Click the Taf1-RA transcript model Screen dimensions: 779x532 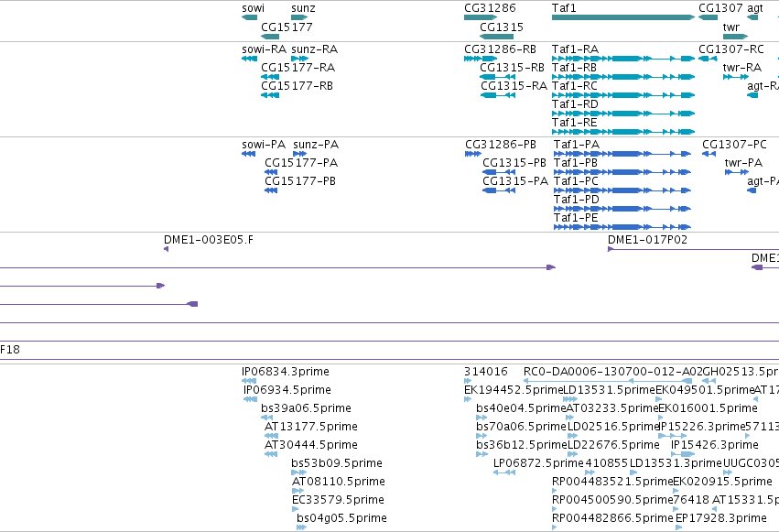[623, 59]
